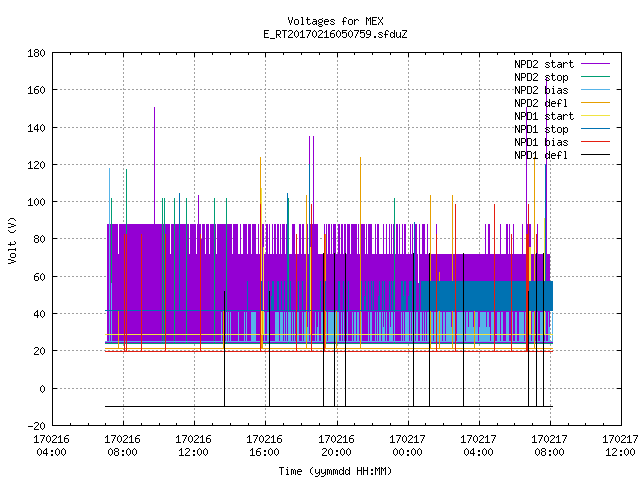Click the 'Time (yymmdd HH:MM)' x-axis label
Screen dimensions: 640x480
[335, 471]
